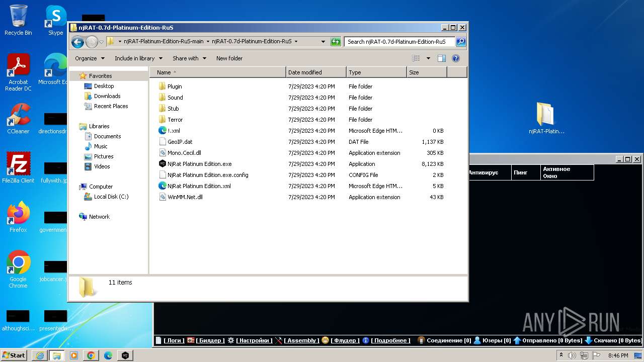This screenshot has width=644, height=362.
Task: Show hidden tray icons arrow
Action: (x=561, y=355)
